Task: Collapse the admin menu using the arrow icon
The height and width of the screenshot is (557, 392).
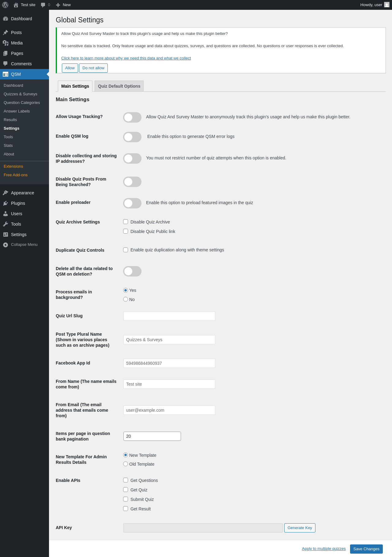Action: click(x=6, y=245)
